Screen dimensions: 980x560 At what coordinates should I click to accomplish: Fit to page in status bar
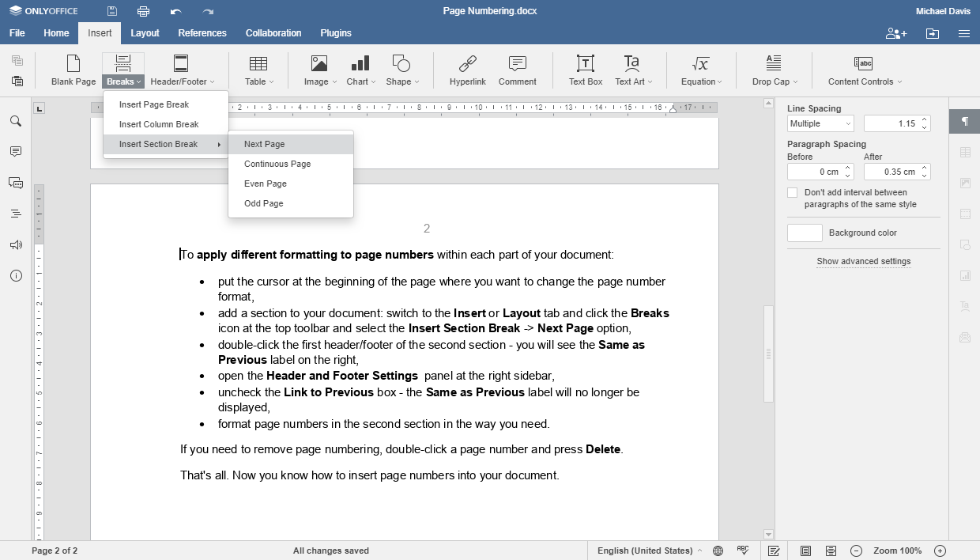[805, 551]
